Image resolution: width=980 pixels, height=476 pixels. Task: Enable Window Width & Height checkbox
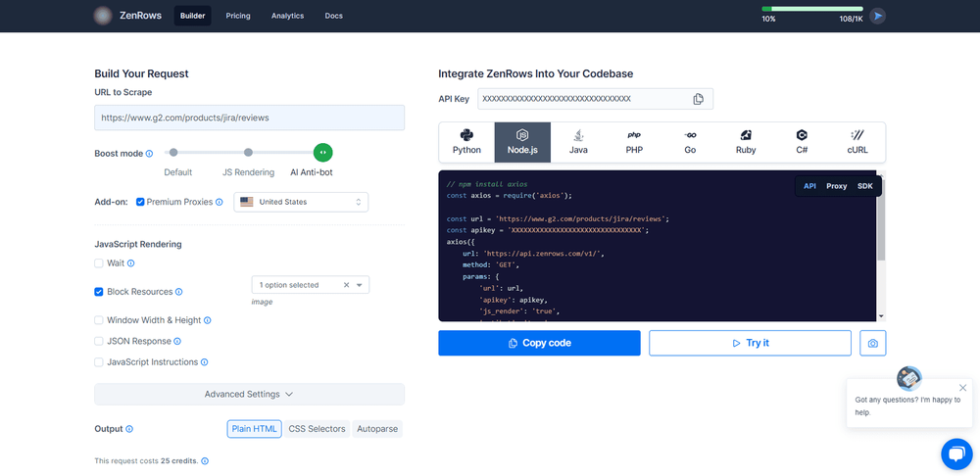tap(99, 320)
